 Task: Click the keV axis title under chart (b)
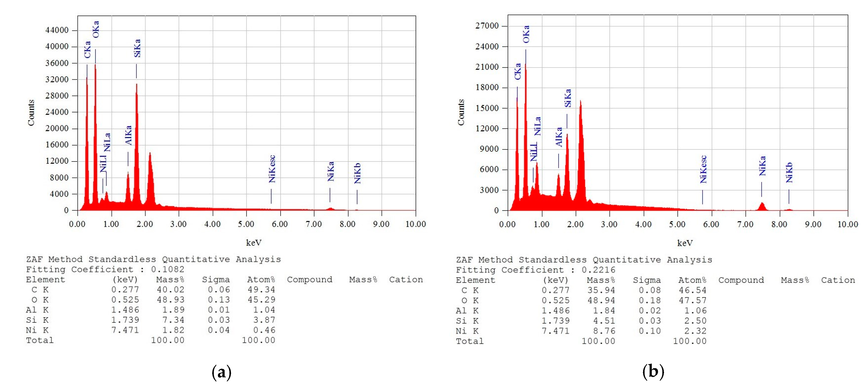(685, 243)
